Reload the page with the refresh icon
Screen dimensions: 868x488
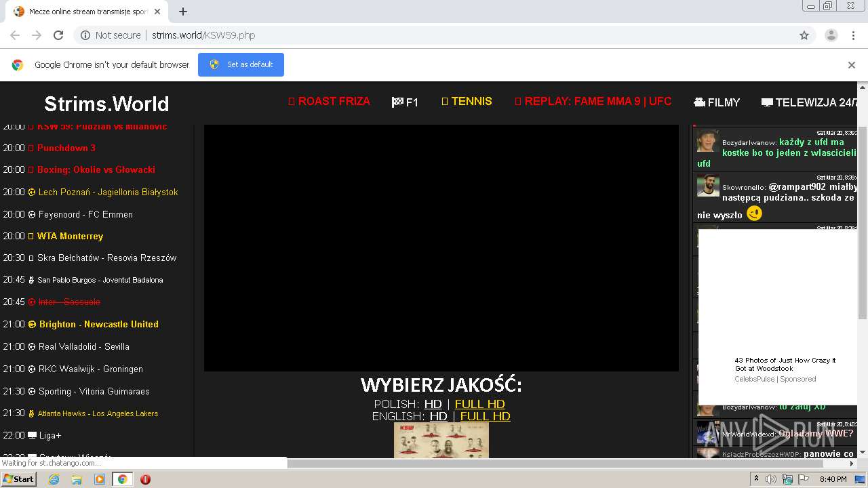coord(58,35)
